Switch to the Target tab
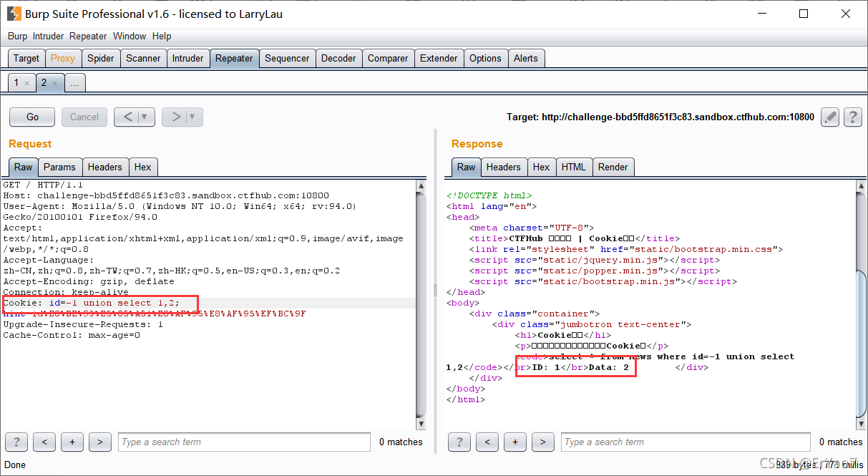868x476 pixels. pos(26,58)
